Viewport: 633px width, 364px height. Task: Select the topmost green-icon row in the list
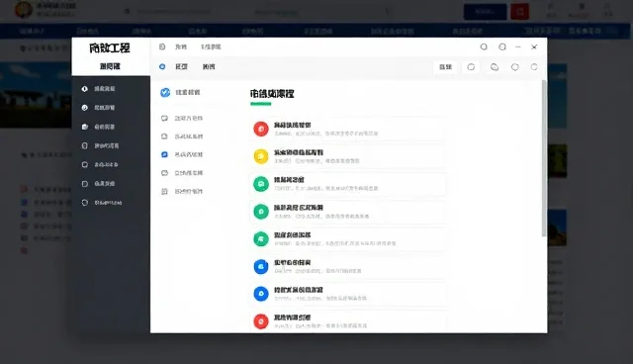[x=348, y=184]
